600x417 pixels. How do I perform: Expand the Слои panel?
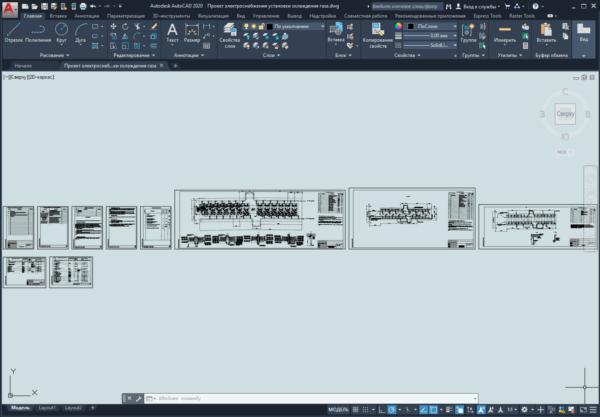271,55
